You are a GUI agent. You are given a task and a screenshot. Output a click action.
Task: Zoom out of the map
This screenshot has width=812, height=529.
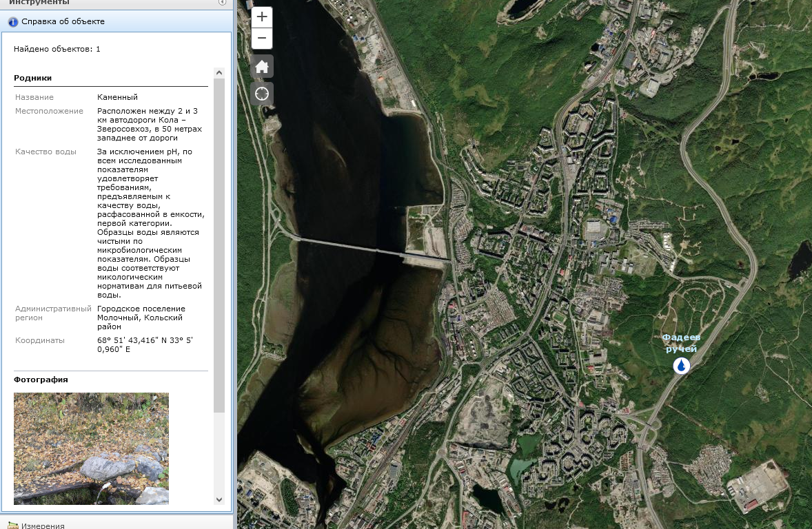pos(262,39)
